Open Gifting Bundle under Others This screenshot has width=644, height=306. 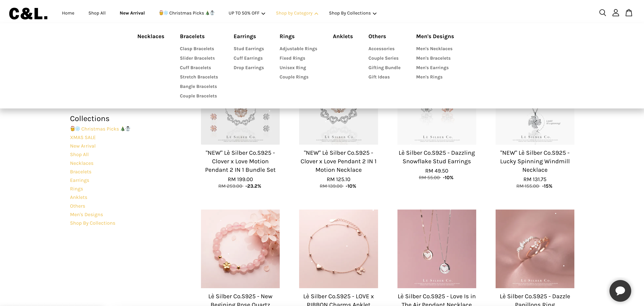pos(384,68)
